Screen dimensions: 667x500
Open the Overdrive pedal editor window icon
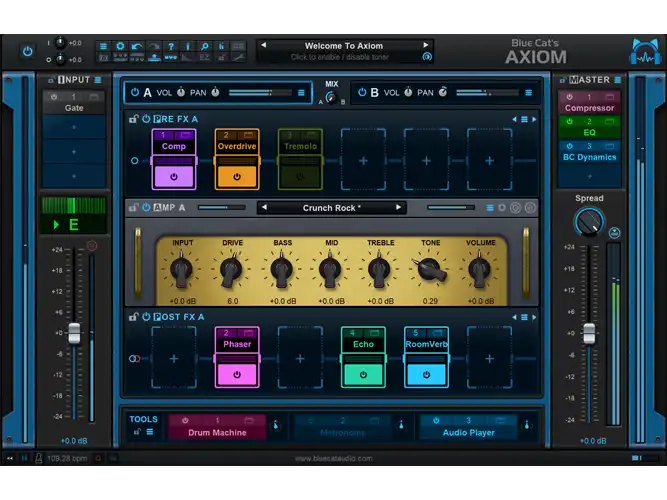pyautogui.click(x=248, y=135)
